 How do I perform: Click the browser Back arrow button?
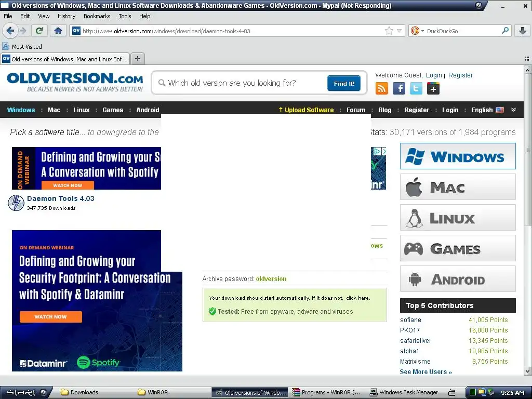tap(10, 31)
